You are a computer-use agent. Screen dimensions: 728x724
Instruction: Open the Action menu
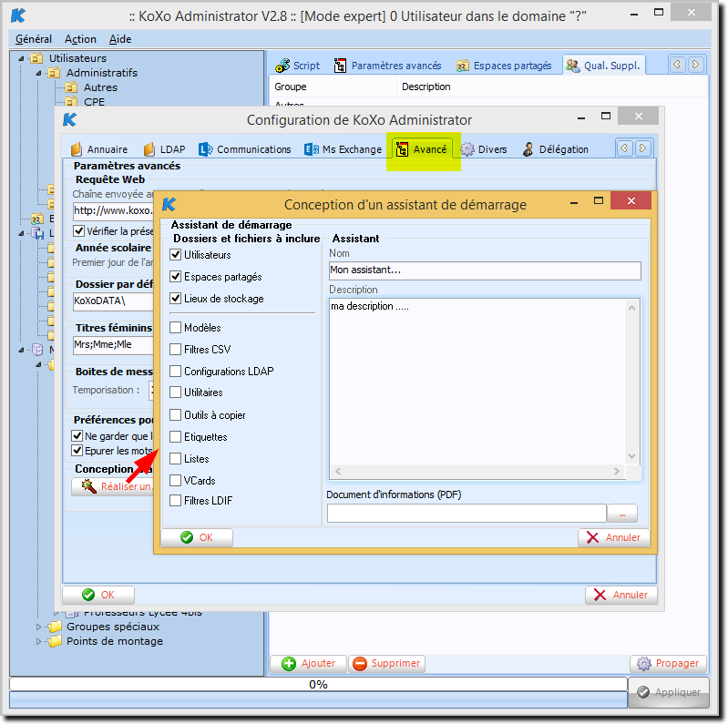pos(80,39)
